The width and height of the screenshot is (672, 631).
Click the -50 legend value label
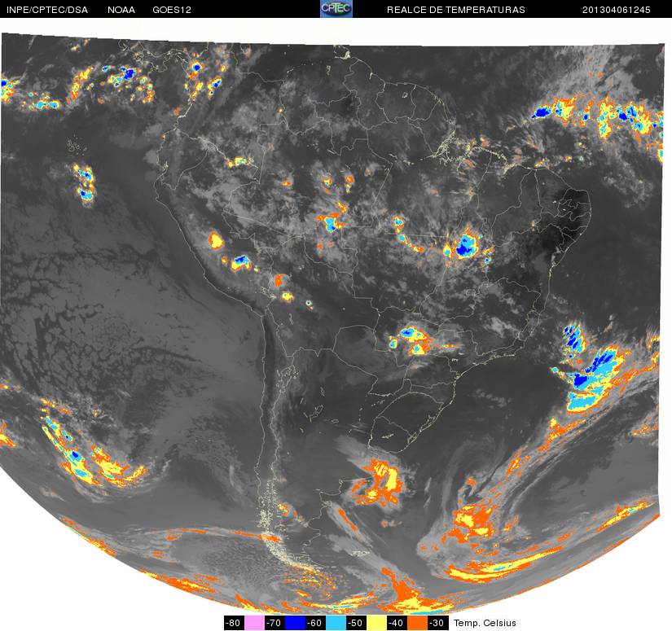point(357,623)
